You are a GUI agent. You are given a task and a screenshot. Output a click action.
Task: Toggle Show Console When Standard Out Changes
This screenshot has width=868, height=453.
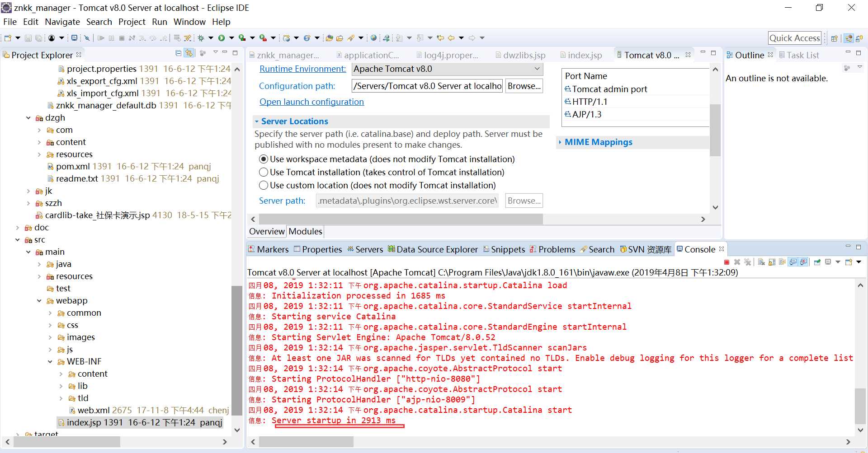[x=793, y=262]
